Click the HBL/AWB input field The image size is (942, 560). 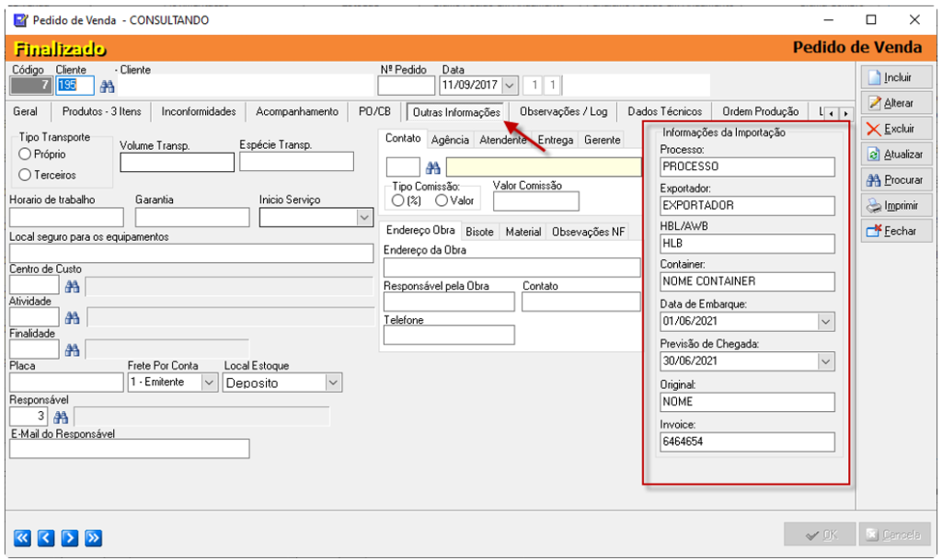tap(747, 244)
